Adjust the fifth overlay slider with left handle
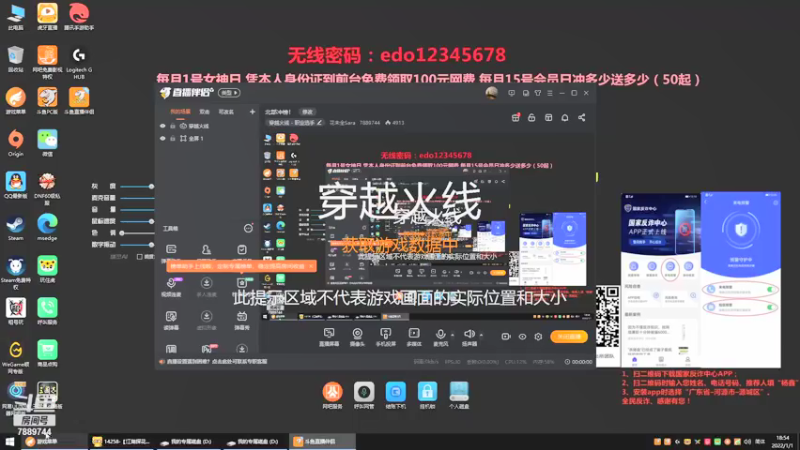This screenshot has width=800, height=450. coord(122,233)
